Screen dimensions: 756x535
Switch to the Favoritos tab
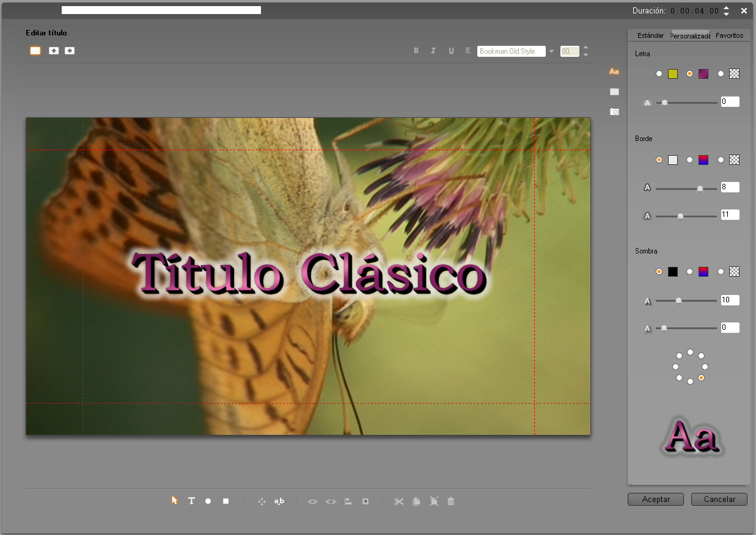(x=729, y=35)
